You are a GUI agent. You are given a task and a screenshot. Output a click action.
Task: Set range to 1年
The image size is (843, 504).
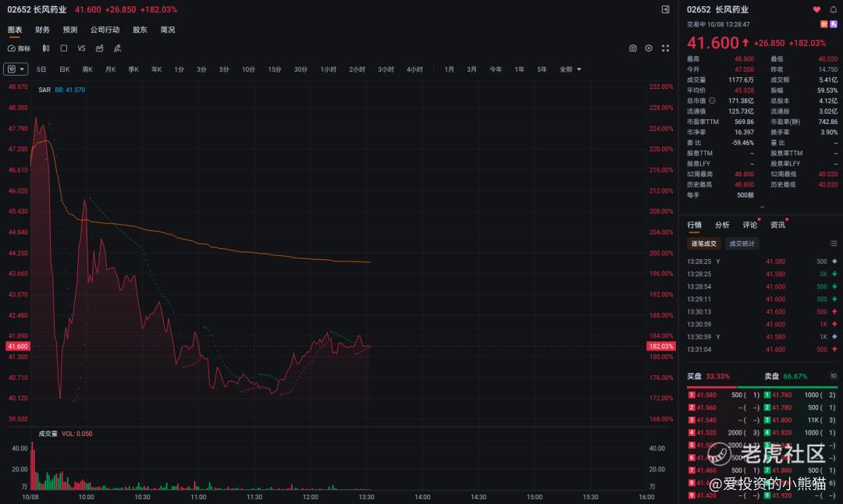coord(519,69)
